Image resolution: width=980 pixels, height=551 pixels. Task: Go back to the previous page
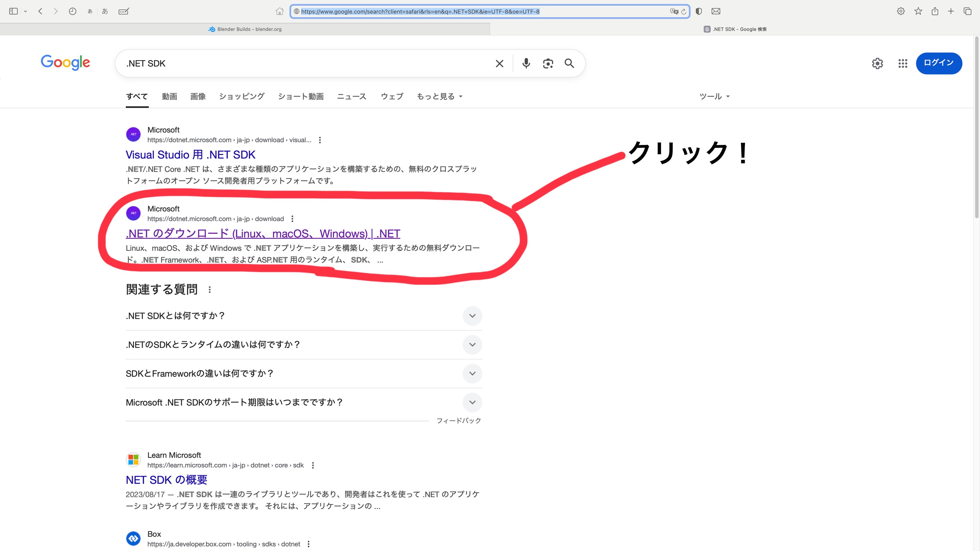tap(40, 12)
